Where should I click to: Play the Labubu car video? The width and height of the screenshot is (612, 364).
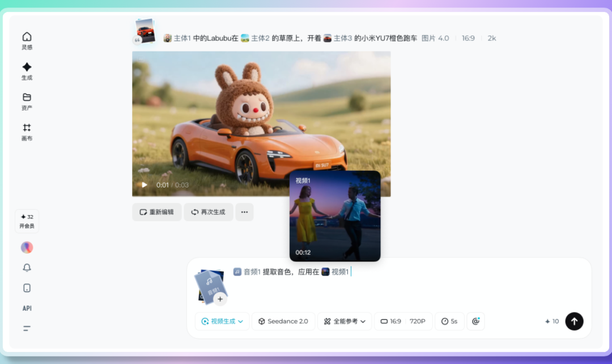[144, 185]
